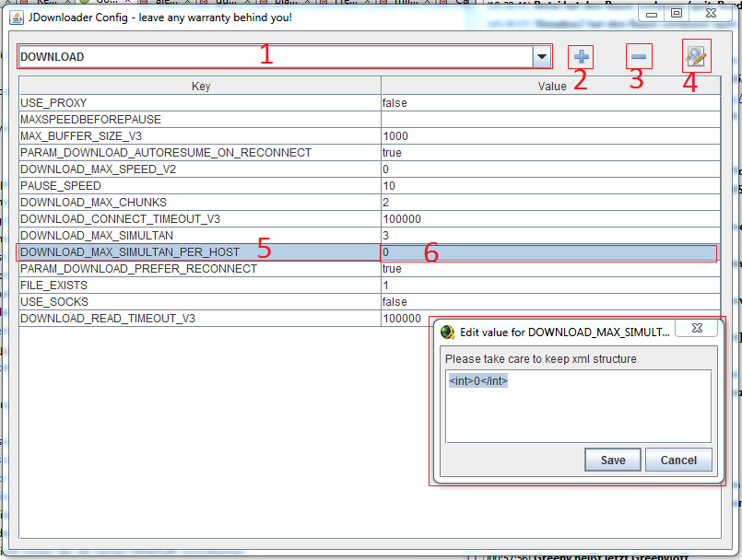The width and height of the screenshot is (742, 560).
Task: Click the Key column header
Action: (200, 86)
